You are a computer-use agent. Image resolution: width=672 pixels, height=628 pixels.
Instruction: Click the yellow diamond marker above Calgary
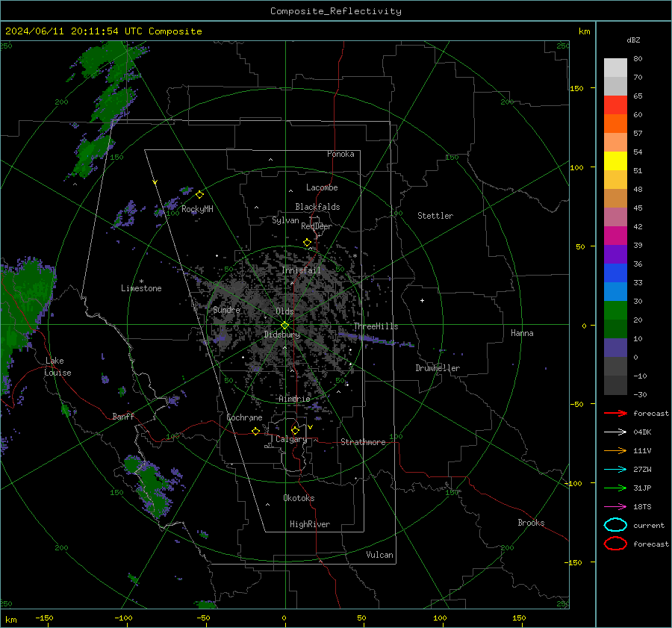click(295, 430)
